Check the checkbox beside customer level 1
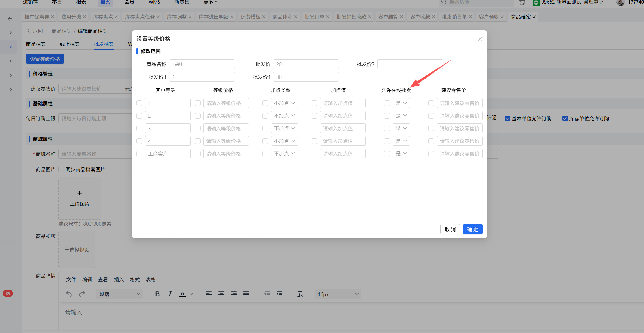This screenshot has height=333, width=644. (x=139, y=103)
